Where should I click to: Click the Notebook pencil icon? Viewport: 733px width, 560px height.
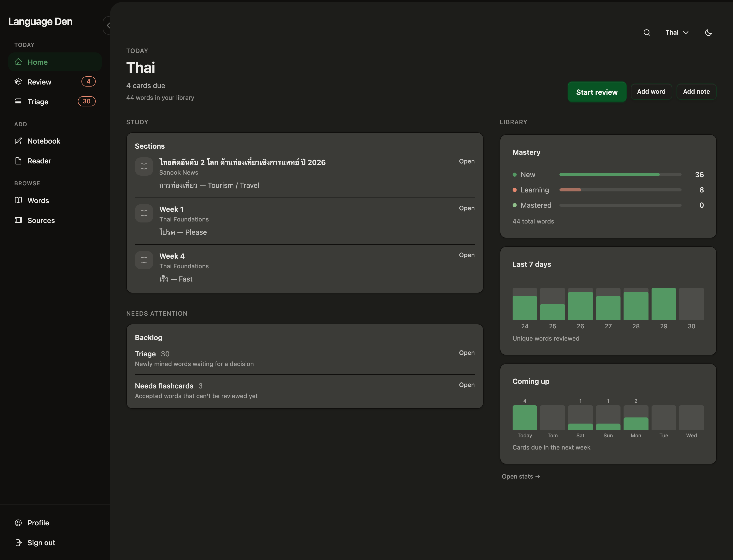pyautogui.click(x=18, y=141)
